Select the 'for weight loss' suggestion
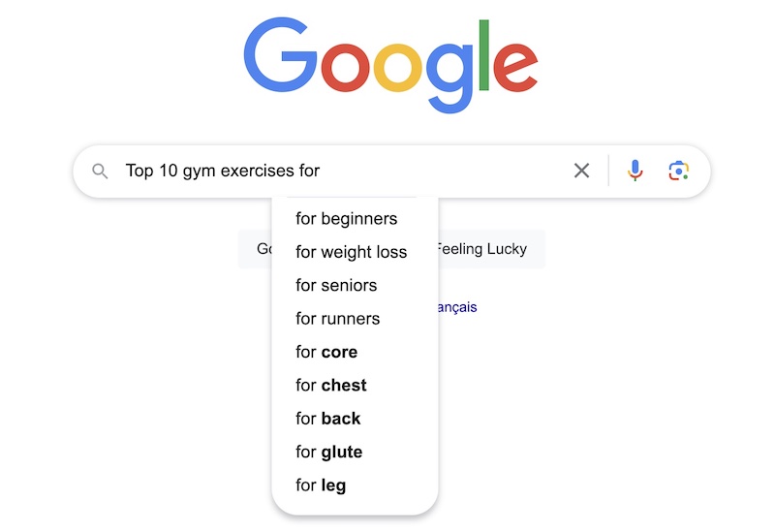Image resolution: width=775 pixels, height=532 pixels. pos(352,252)
